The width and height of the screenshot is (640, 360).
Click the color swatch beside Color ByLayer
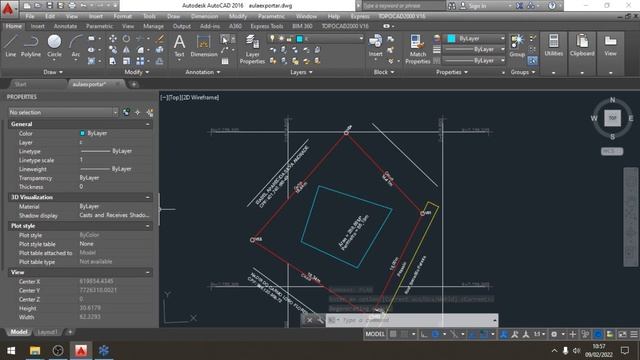point(82,133)
